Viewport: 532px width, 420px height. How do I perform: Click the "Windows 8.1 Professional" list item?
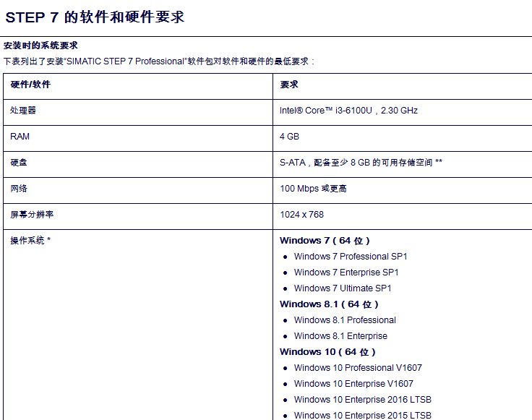pos(345,320)
